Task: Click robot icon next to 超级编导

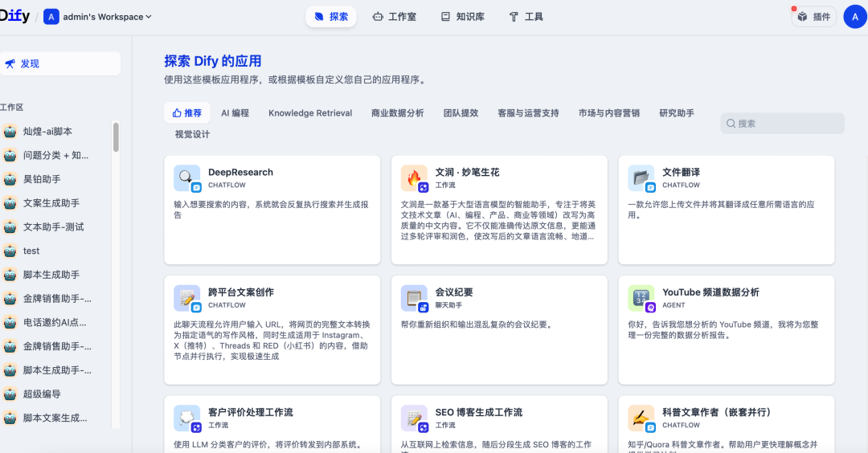Action: click(10, 394)
